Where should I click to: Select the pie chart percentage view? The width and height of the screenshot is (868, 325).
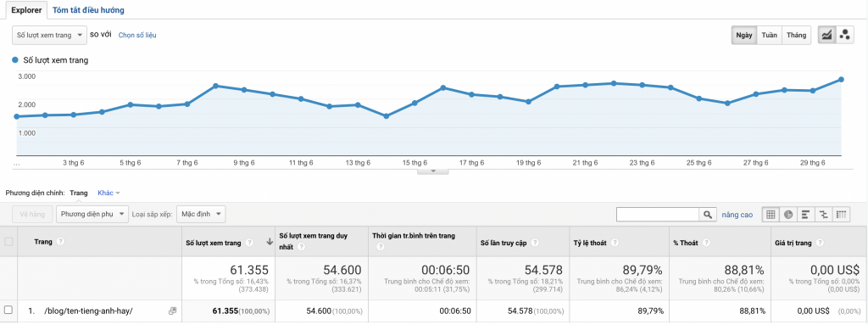coord(787,215)
